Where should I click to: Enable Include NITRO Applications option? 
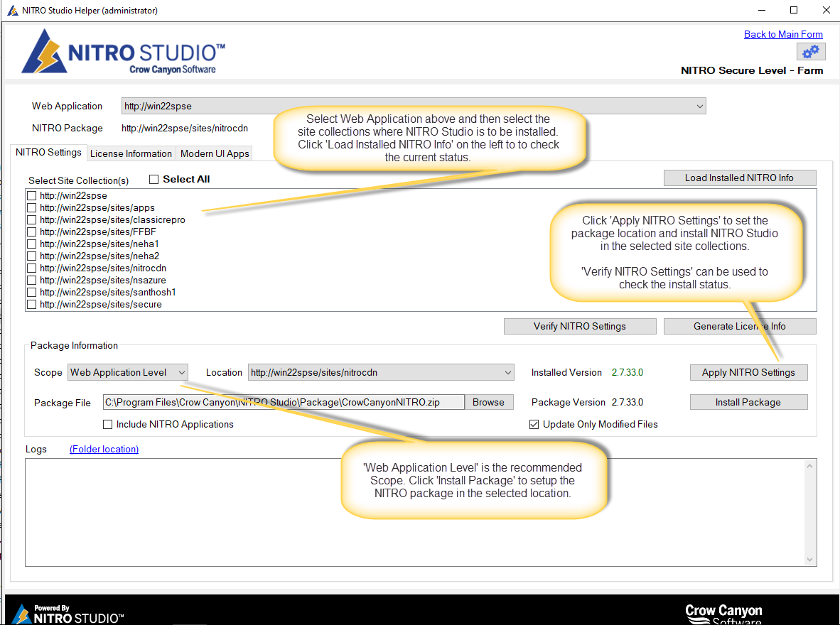tap(108, 424)
